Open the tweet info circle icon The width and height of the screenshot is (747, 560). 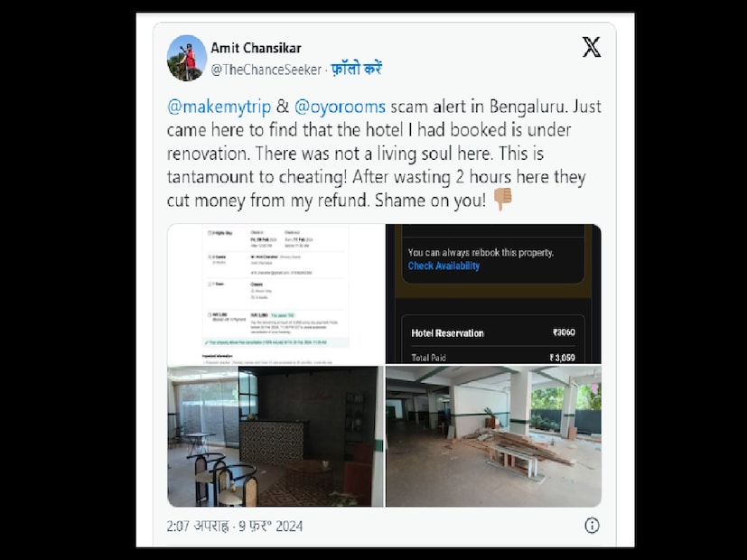point(592,526)
